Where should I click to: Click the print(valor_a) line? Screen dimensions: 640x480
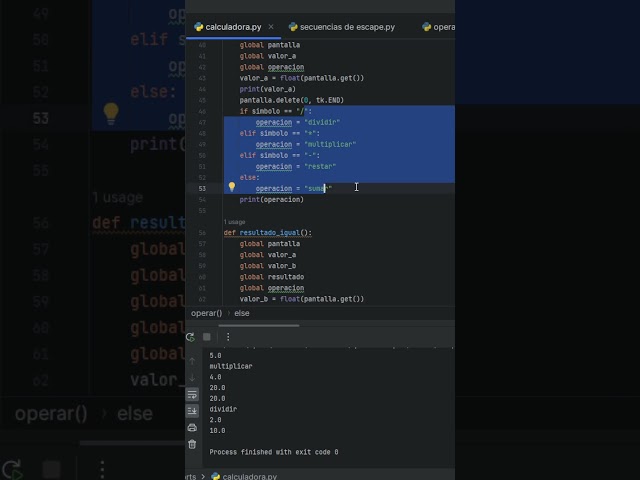(x=267, y=89)
